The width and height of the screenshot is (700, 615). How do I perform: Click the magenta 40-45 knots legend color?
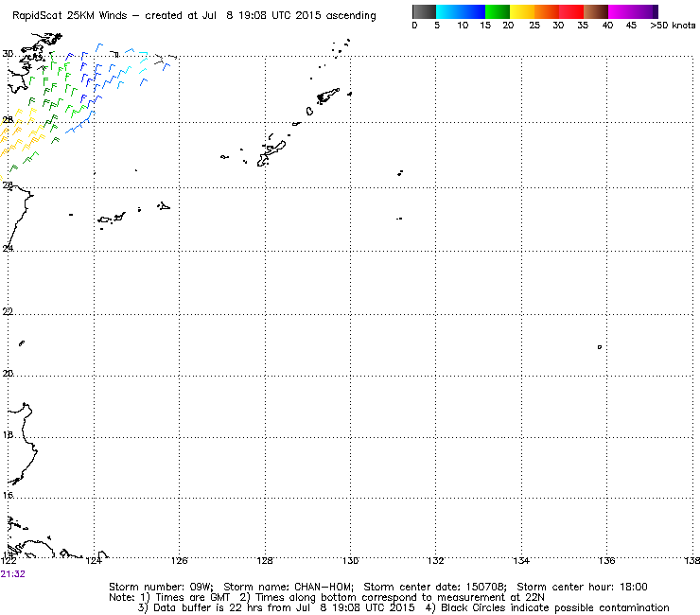(x=621, y=11)
